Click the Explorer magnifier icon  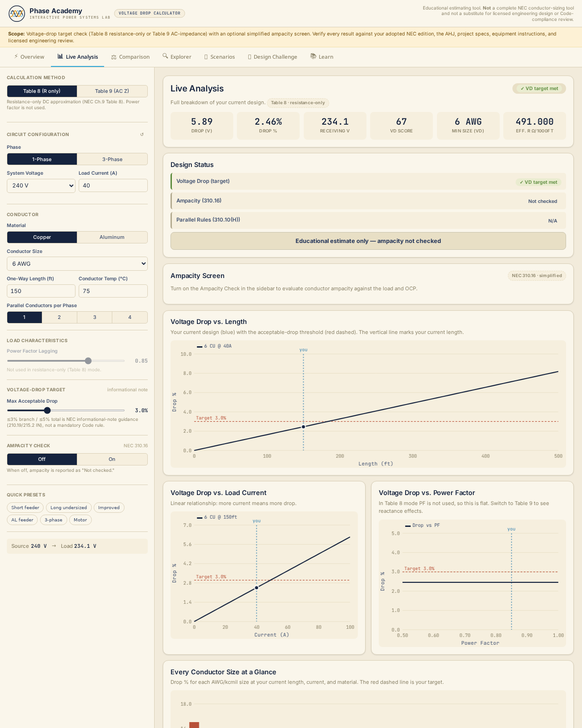pos(165,56)
